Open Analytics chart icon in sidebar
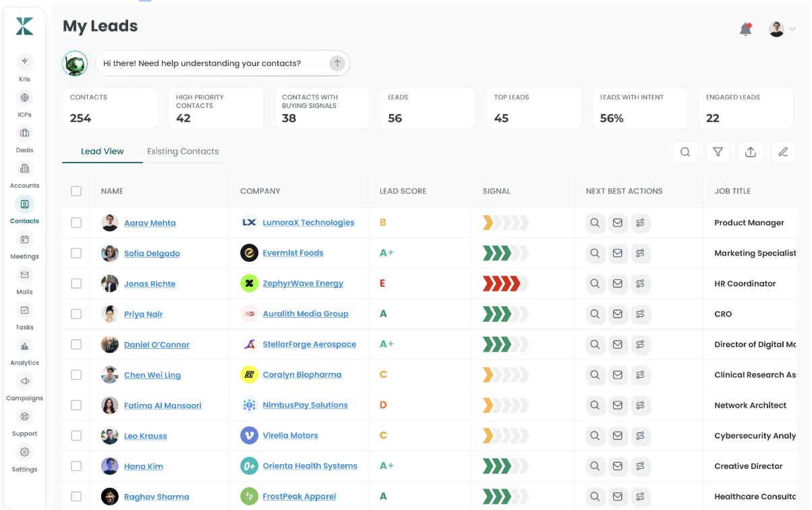The image size is (812, 510). pos(25,346)
